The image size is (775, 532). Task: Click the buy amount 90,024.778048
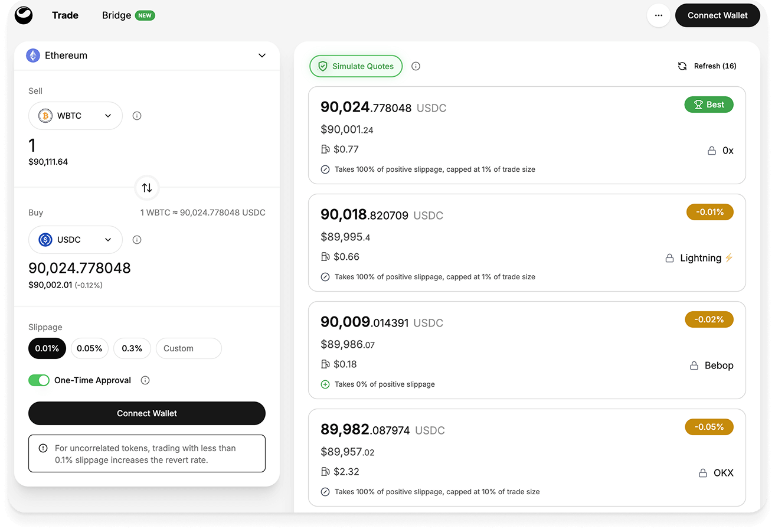[x=80, y=268]
